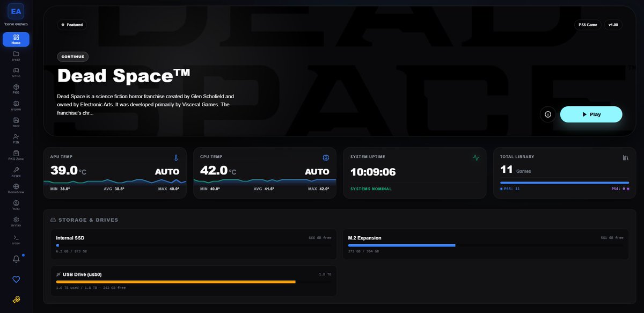
Task: Click the CPU temp chip icon
Action: (326, 158)
